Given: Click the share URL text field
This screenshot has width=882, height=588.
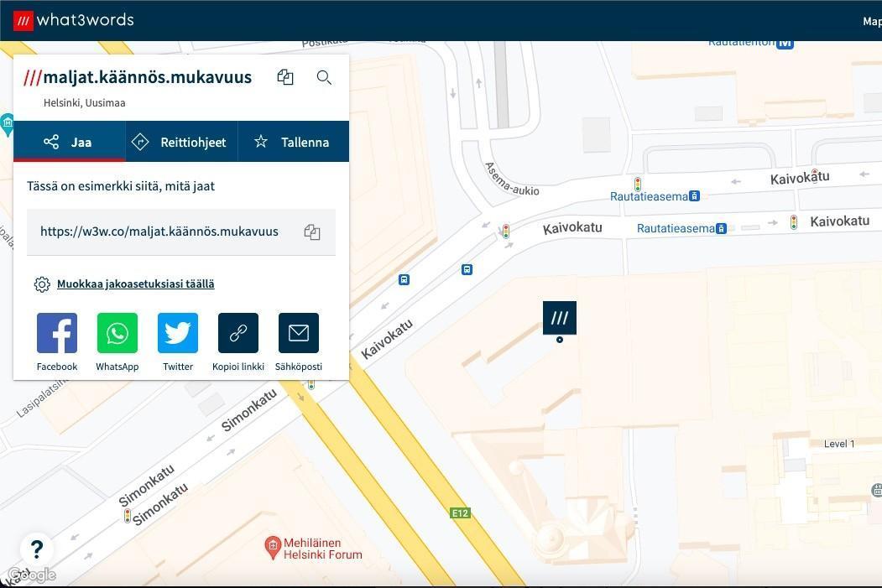Looking at the screenshot, I should coord(159,232).
